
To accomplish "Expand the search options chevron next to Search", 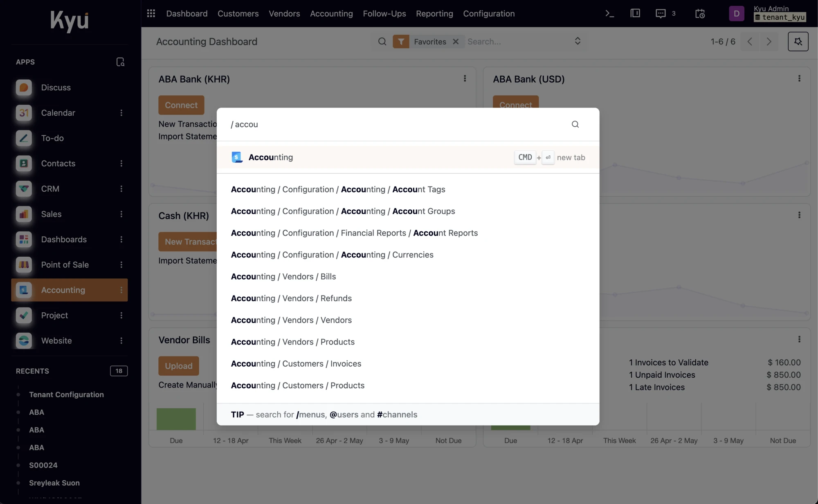I will pyautogui.click(x=578, y=41).
